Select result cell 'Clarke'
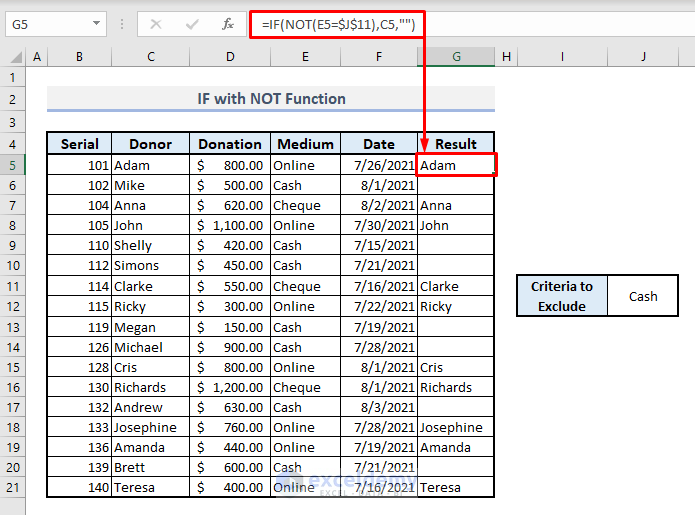Image resolution: width=695 pixels, height=515 pixels. tap(456, 286)
